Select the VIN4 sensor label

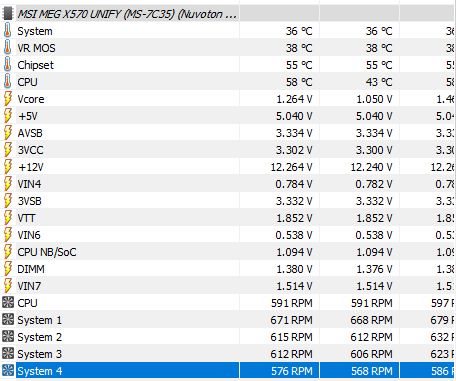click(x=29, y=184)
